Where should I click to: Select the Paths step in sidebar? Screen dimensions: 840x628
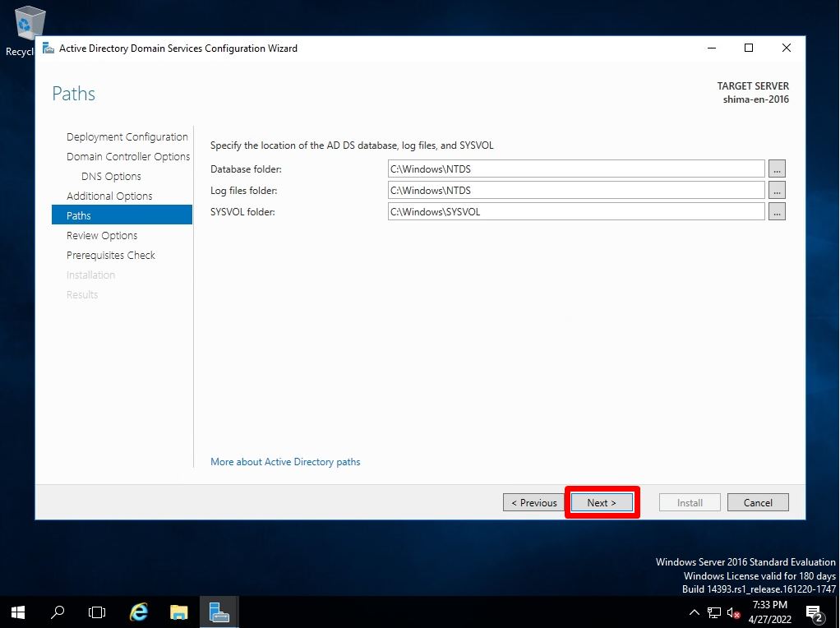click(x=122, y=215)
